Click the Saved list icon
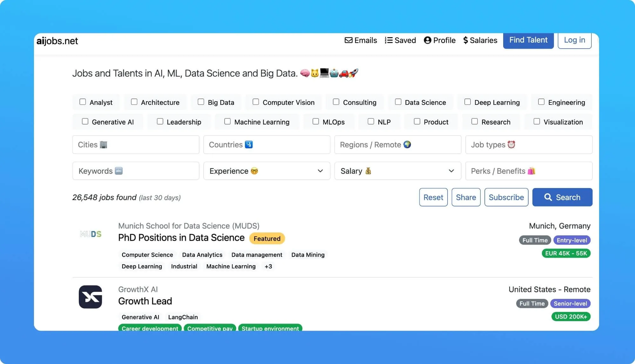This screenshot has height=364, width=635. pyautogui.click(x=388, y=40)
